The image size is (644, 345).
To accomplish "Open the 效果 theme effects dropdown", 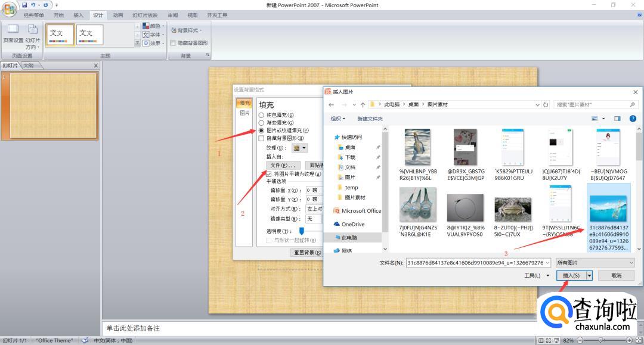I will 153,43.
